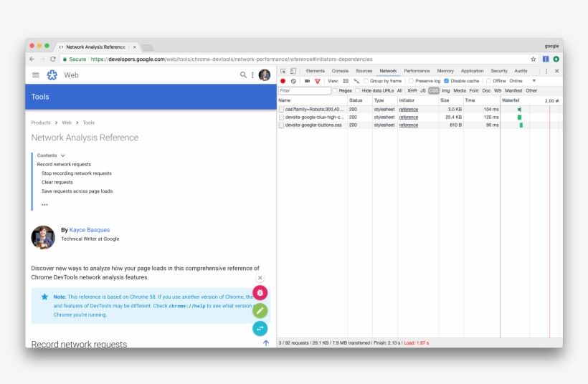Open the hamburger menu on the page
588x384 pixels.
click(x=36, y=75)
